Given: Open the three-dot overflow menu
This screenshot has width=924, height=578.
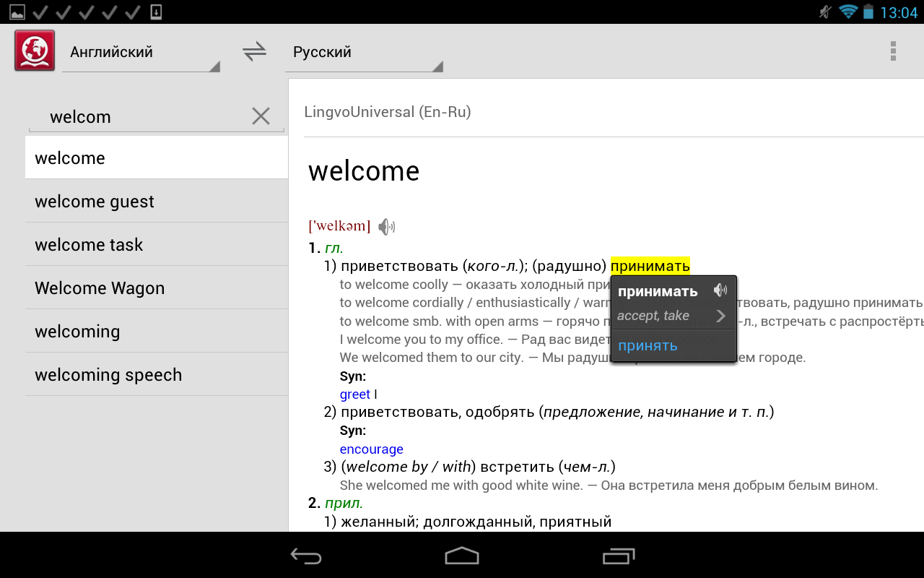Looking at the screenshot, I should point(893,51).
